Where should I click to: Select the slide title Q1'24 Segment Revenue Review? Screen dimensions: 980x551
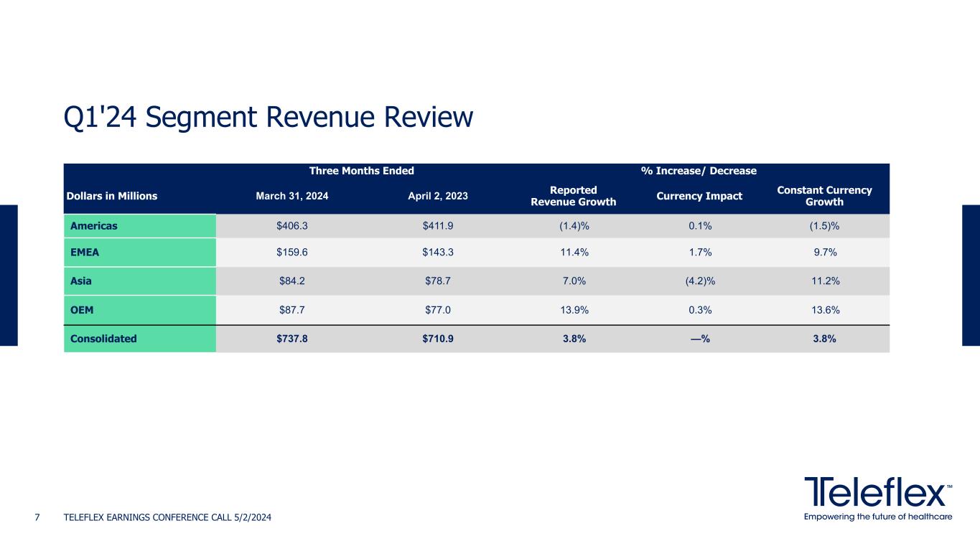tap(269, 118)
